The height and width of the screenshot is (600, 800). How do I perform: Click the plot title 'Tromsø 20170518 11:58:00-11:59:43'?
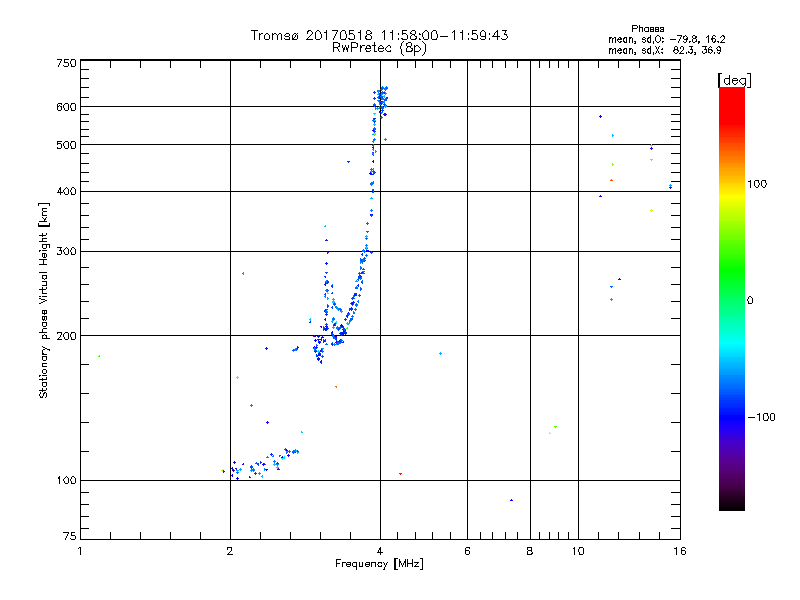click(379, 35)
